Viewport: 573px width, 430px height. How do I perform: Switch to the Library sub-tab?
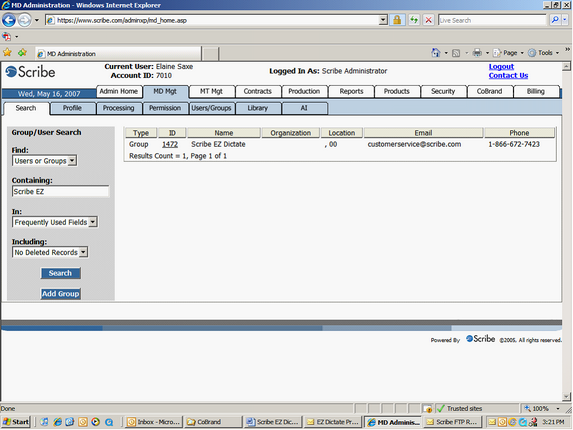tap(258, 108)
